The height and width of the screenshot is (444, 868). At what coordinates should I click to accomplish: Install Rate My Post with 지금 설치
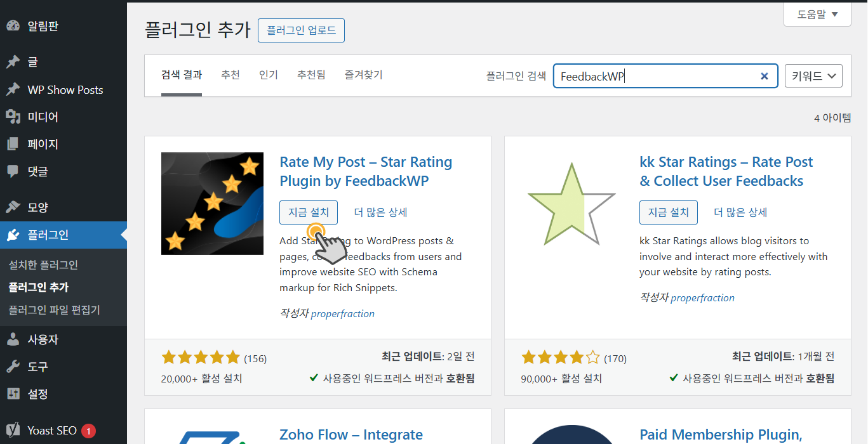pos(309,212)
